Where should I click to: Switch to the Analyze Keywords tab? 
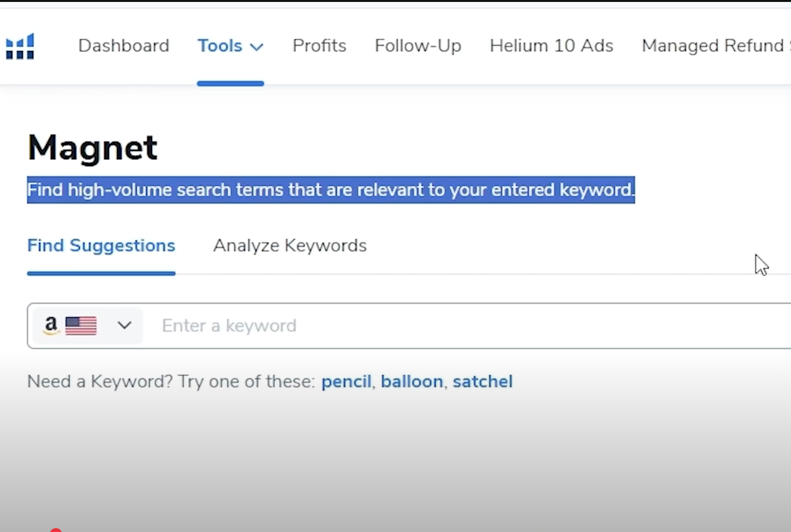[289, 246]
